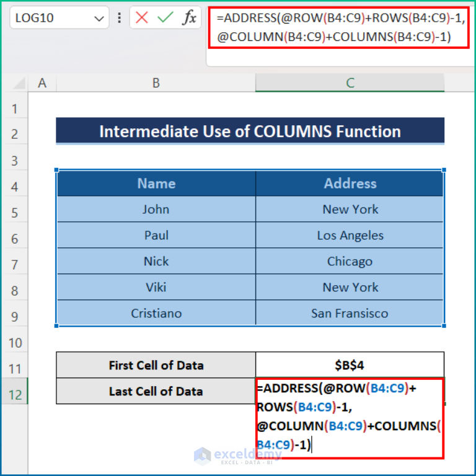
Task: Select column B header
Action: pos(156,83)
